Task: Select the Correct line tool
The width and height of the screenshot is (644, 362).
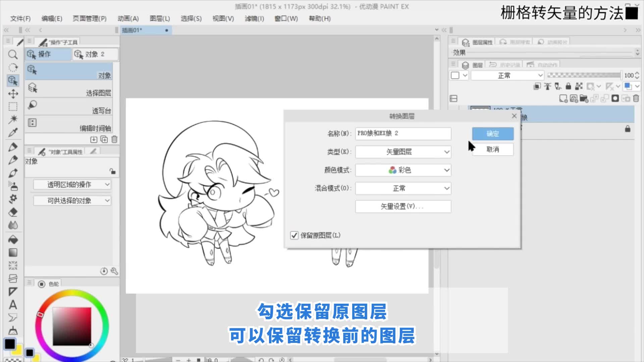Action: point(13,330)
